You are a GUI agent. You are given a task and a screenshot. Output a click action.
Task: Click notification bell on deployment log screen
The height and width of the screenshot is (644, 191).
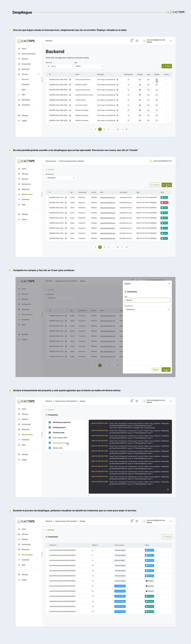pos(132,401)
